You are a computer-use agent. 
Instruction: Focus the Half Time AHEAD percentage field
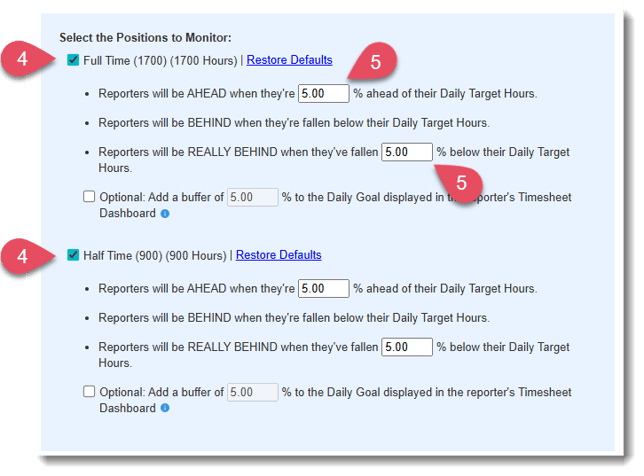323,288
